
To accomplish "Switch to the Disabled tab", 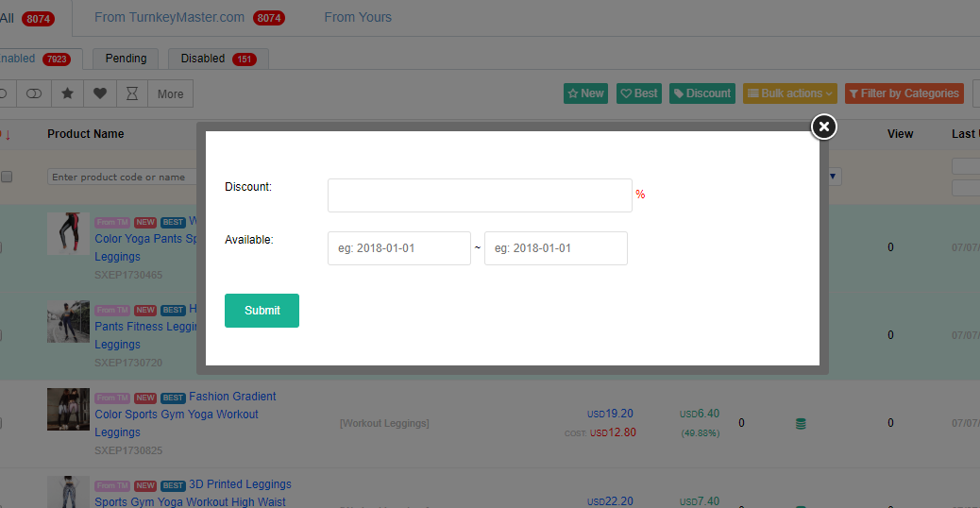I will point(218,59).
